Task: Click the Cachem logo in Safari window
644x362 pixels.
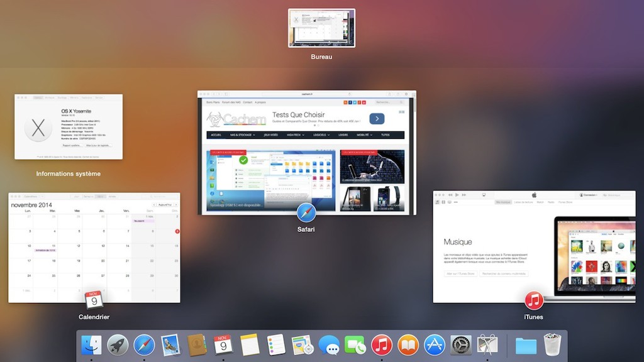Action: [x=236, y=119]
